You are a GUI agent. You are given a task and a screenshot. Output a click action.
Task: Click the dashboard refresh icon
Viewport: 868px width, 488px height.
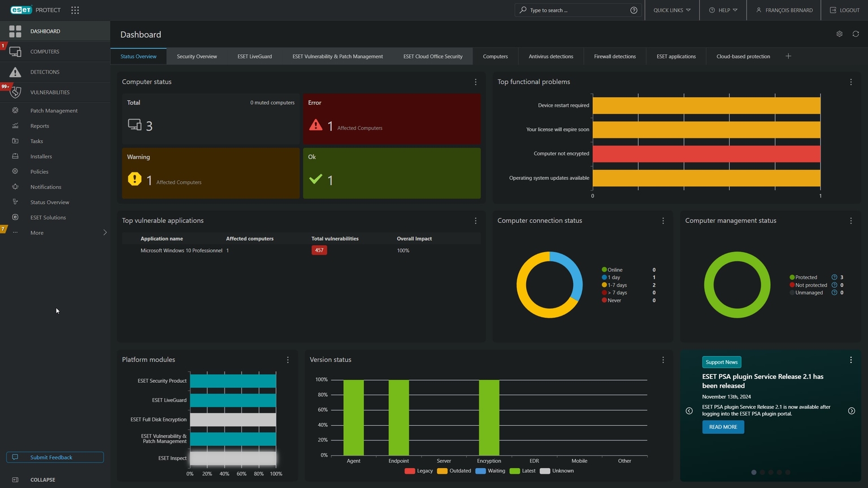click(x=856, y=34)
